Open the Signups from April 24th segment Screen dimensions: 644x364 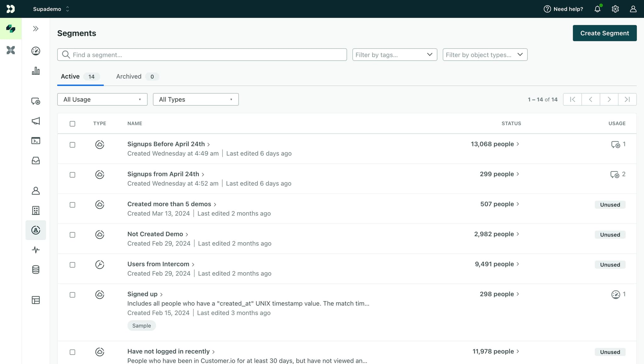[163, 174]
